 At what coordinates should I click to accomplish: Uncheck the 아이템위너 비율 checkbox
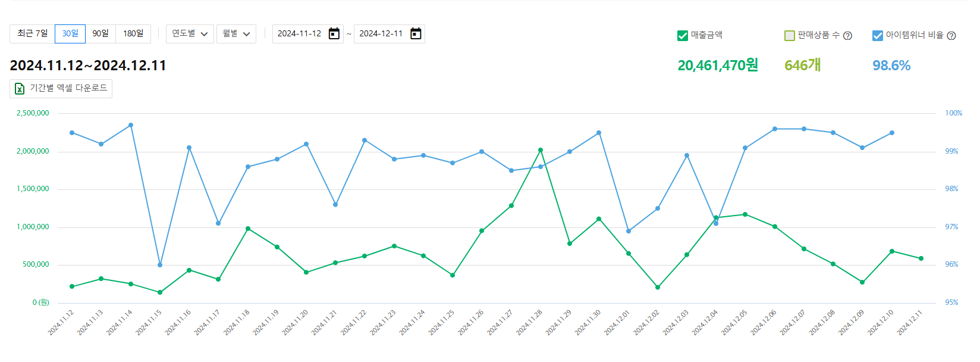878,36
